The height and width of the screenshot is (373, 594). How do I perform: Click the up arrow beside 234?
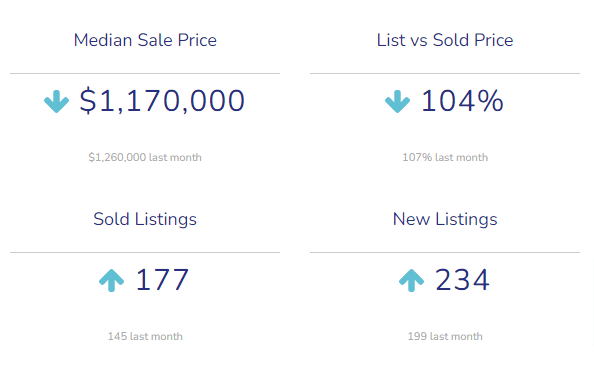coord(411,281)
